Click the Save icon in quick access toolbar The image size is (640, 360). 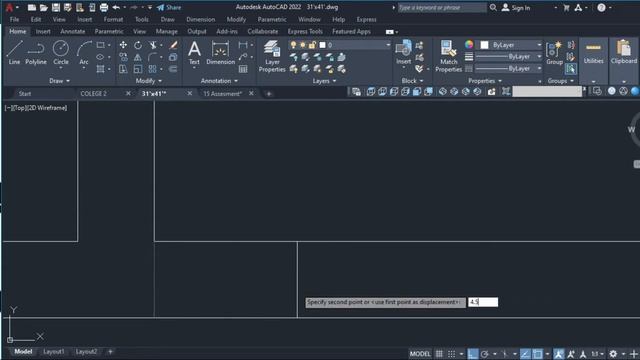pos(56,7)
